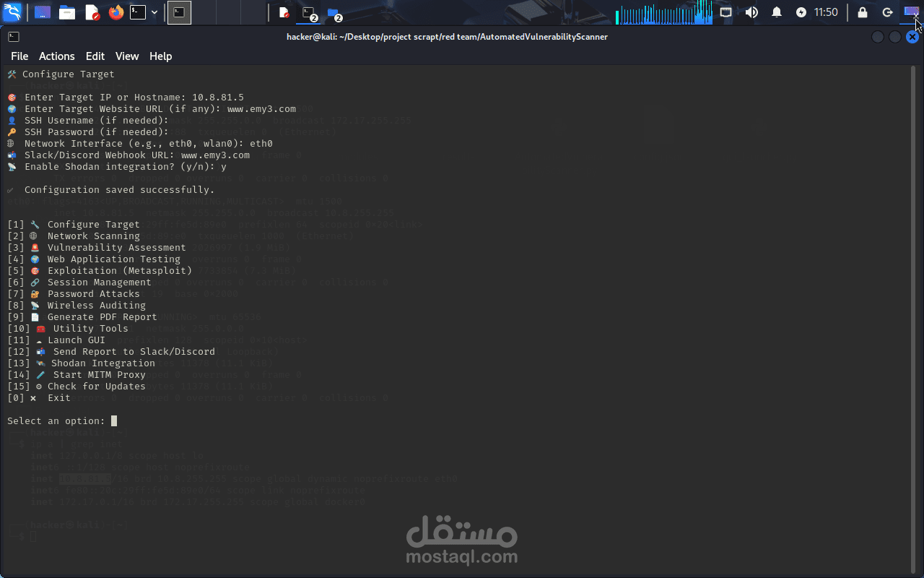Open the Help menu
Screen dimensions: 924x578
coord(160,56)
